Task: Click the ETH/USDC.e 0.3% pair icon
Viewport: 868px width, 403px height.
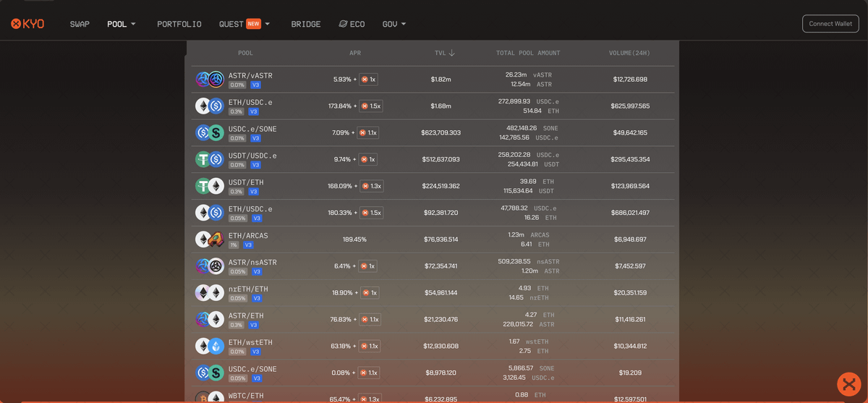Action: pyautogui.click(x=209, y=106)
